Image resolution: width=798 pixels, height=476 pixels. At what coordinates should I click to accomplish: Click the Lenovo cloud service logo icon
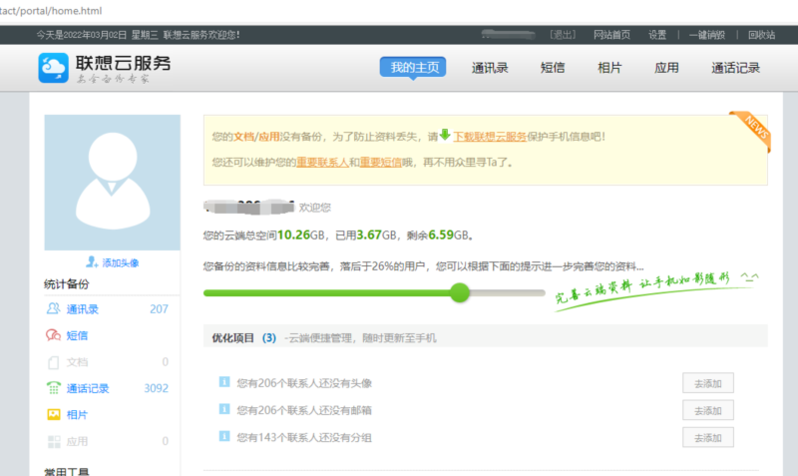click(x=52, y=68)
